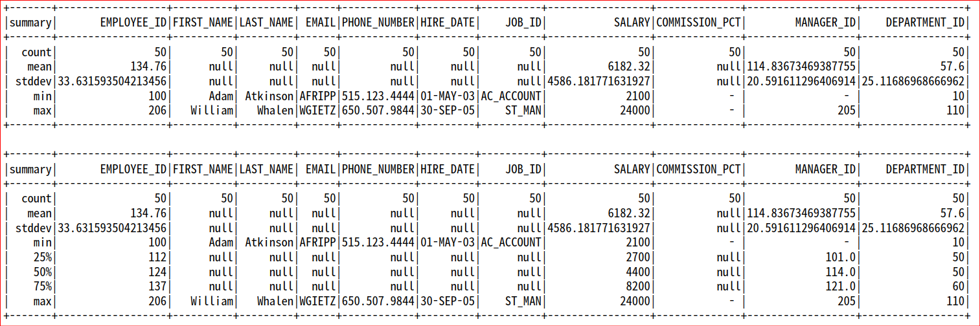The height and width of the screenshot is (326, 980).
Task: Select mean salary 6182.32 in upper table
Action: pos(629,66)
